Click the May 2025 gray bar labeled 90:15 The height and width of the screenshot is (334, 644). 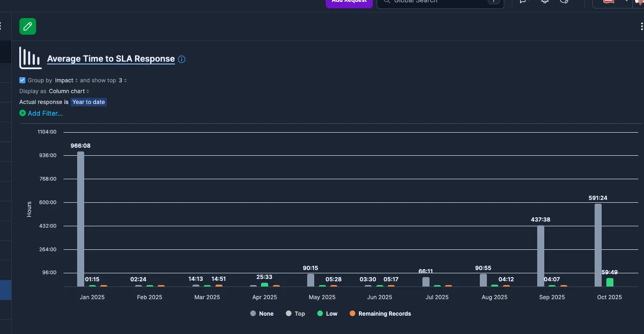pos(310,280)
